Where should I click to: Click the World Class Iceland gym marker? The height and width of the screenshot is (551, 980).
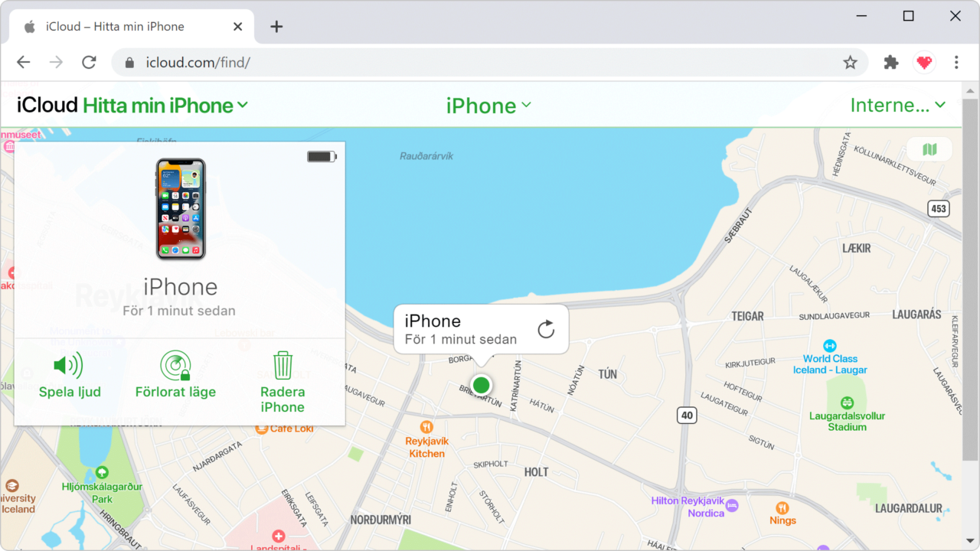click(830, 346)
